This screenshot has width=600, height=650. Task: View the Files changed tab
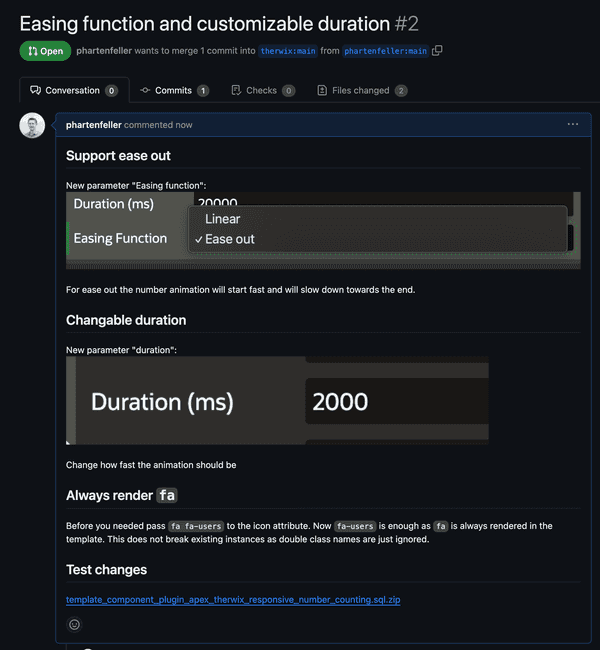pyautogui.click(x=362, y=90)
